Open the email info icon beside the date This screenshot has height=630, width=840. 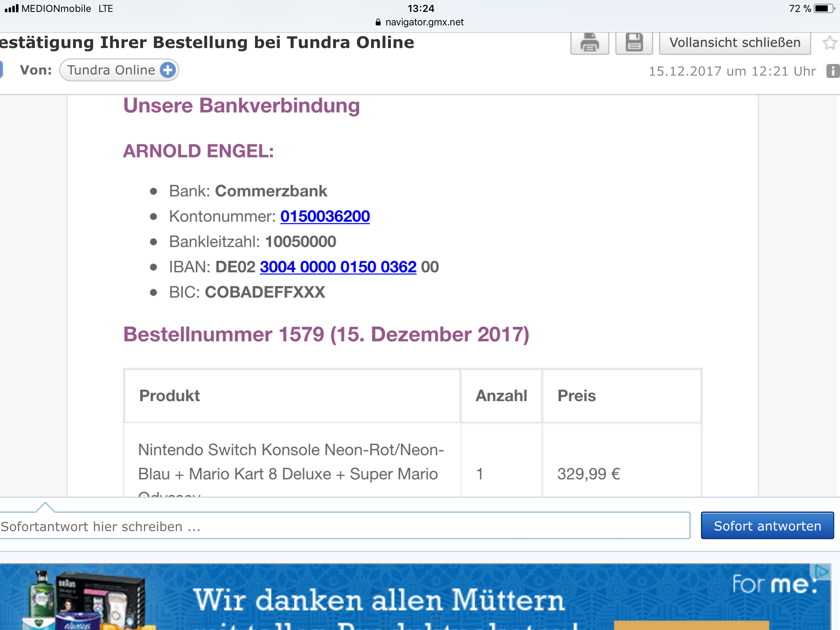pos(833,71)
